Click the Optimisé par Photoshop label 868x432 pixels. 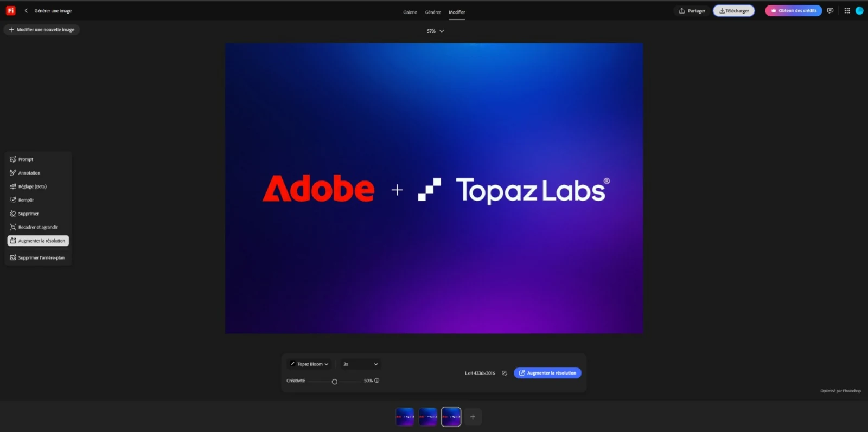pos(840,391)
